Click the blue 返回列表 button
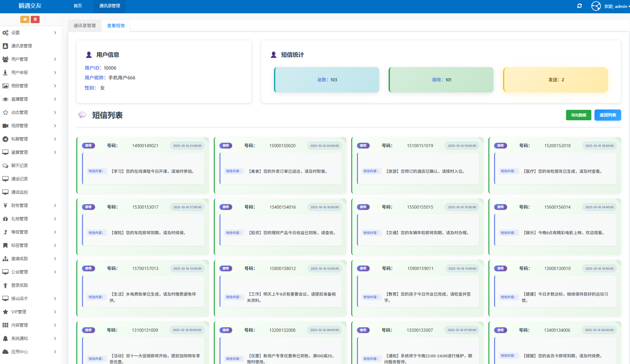The height and width of the screenshot is (364, 630). 608,115
